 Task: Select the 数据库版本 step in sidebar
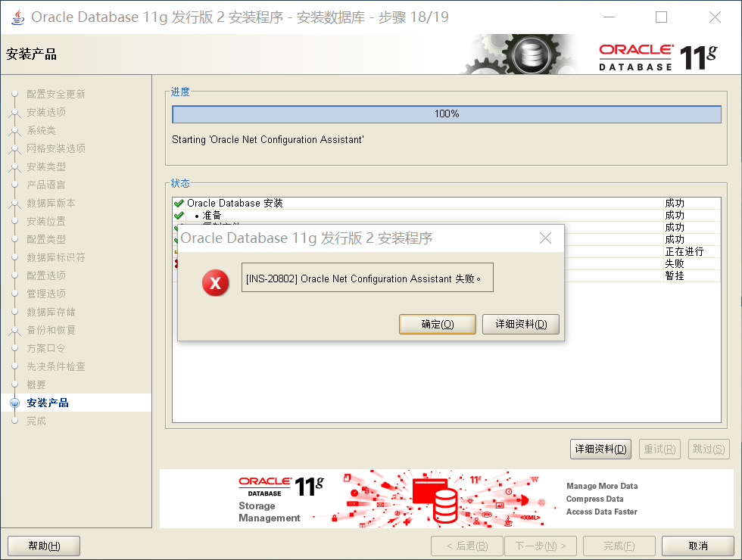51,203
